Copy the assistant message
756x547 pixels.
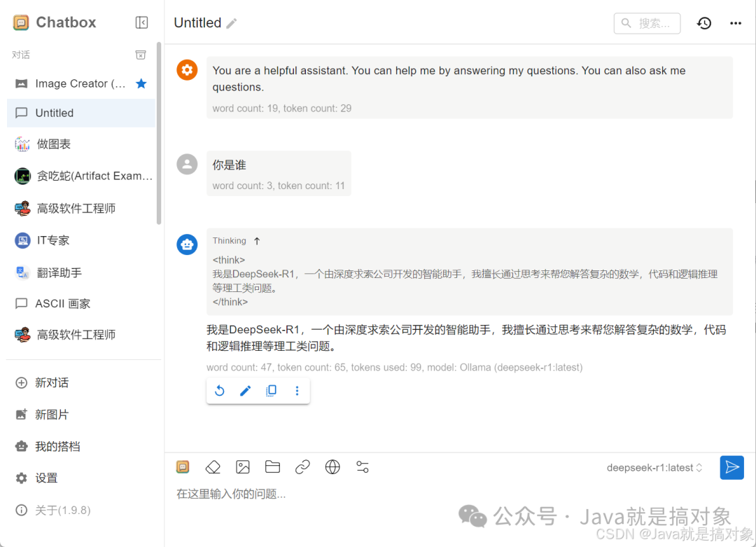[272, 391]
